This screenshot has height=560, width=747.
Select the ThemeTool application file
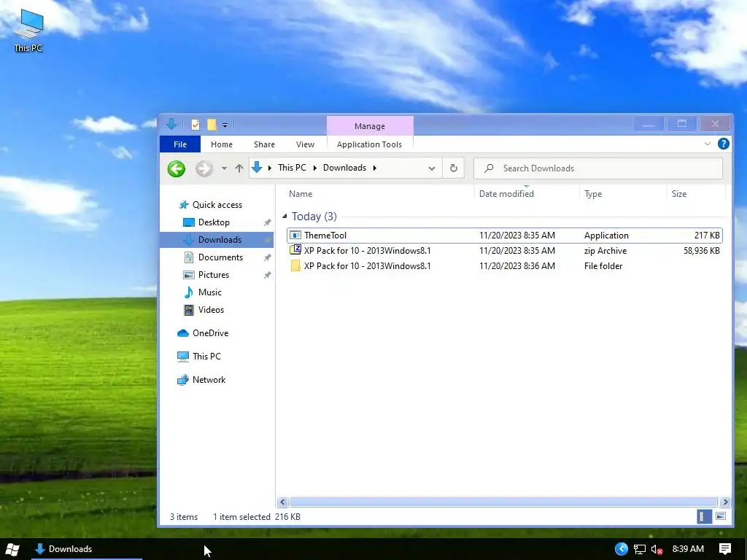[505, 236]
